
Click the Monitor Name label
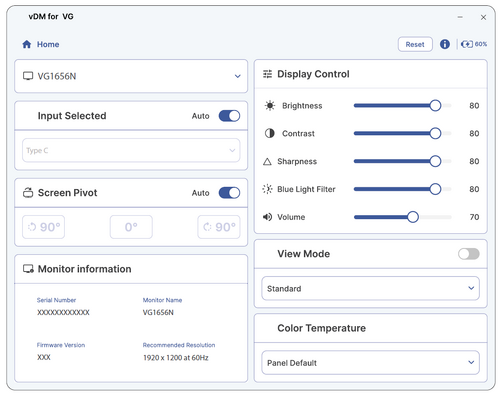tap(162, 300)
